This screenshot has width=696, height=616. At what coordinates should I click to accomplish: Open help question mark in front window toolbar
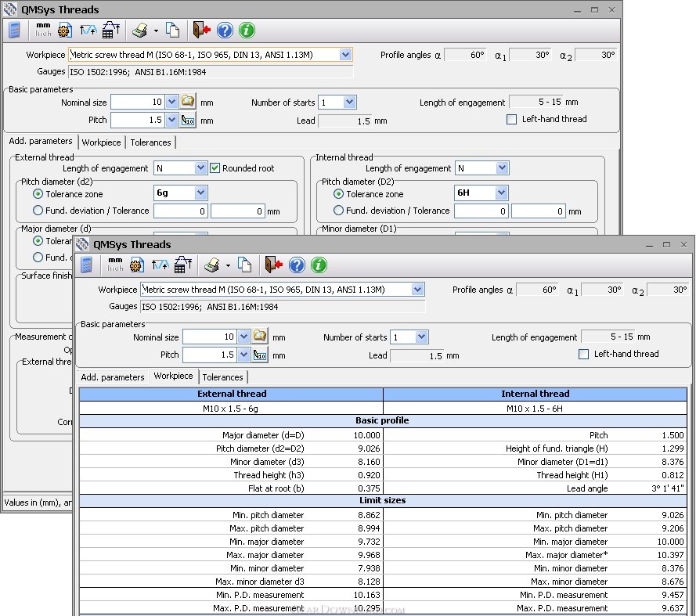[x=297, y=265]
